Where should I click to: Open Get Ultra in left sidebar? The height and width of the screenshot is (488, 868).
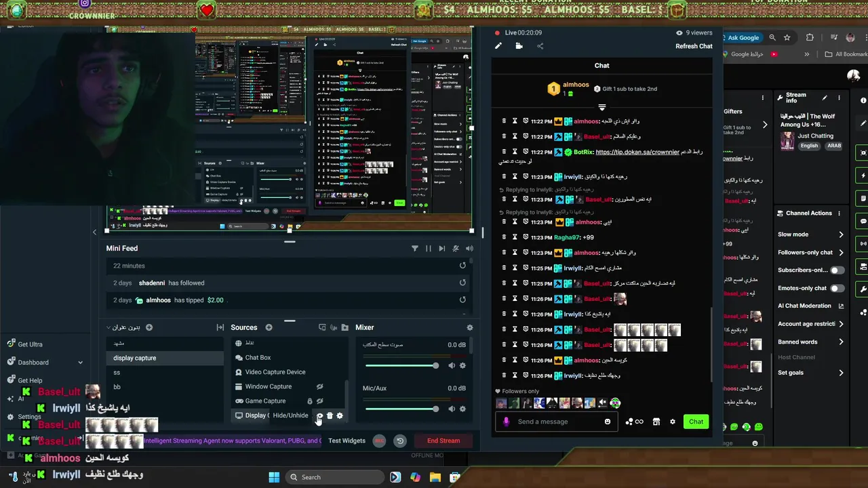tap(24, 344)
